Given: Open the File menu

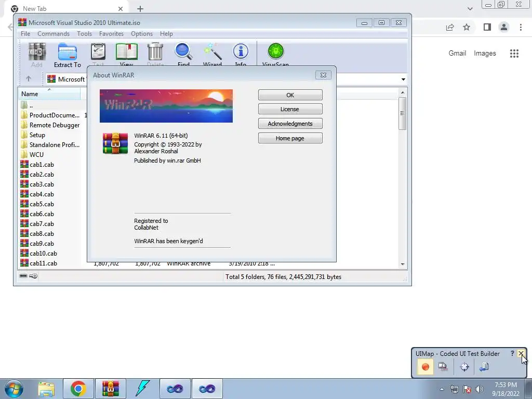Looking at the screenshot, I should click(x=25, y=34).
